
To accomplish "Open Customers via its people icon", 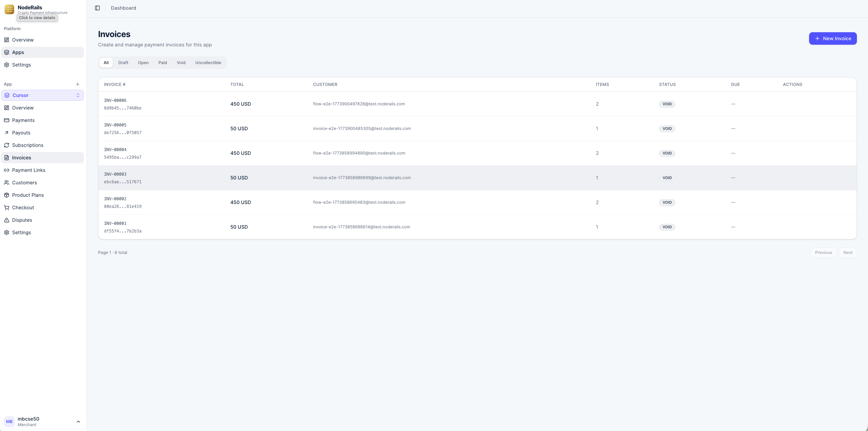I will tap(7, 183).
